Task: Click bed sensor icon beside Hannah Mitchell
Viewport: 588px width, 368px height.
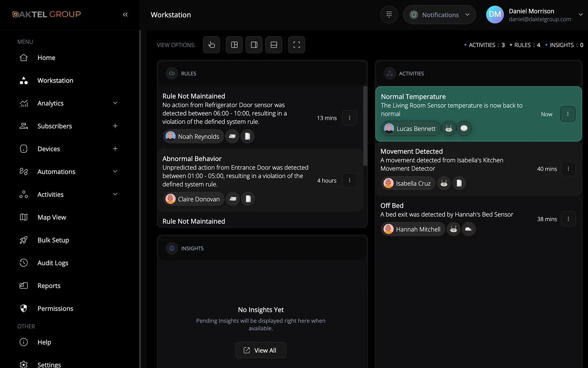Action: (469, 229)
